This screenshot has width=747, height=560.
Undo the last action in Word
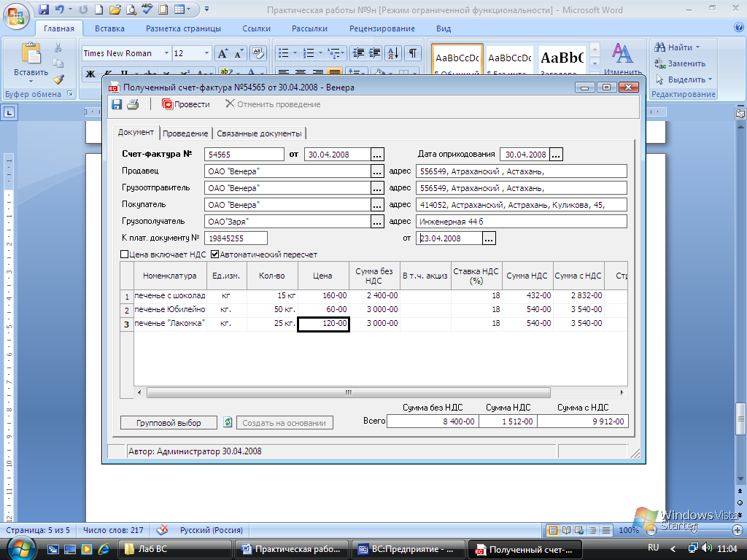pyautogui.click(x=60, y=9)
